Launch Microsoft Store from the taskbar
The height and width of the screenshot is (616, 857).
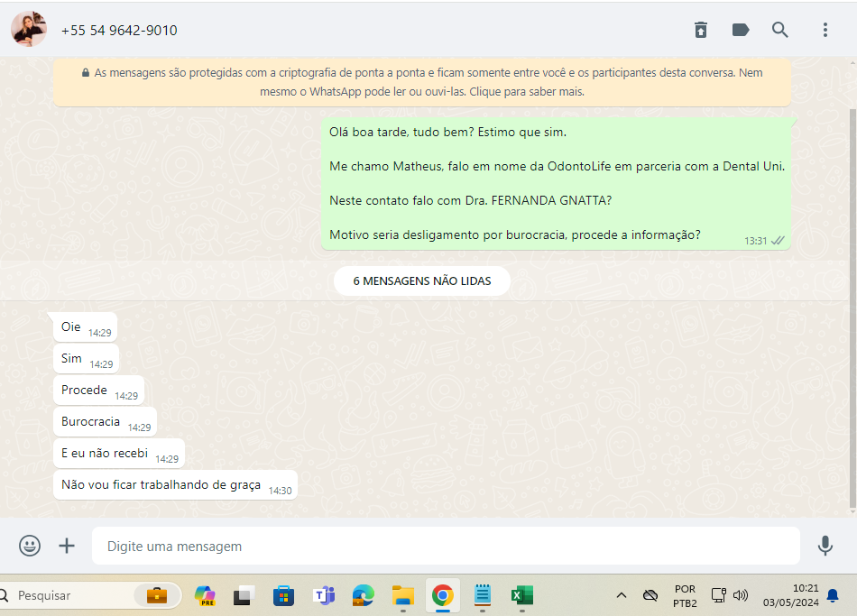click(283, 595)
